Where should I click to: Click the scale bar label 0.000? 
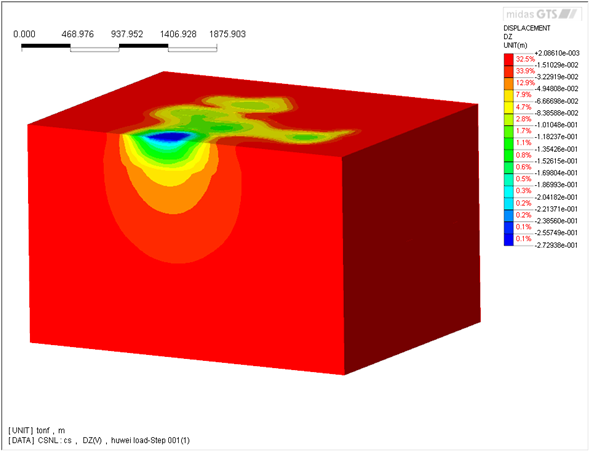24,34
